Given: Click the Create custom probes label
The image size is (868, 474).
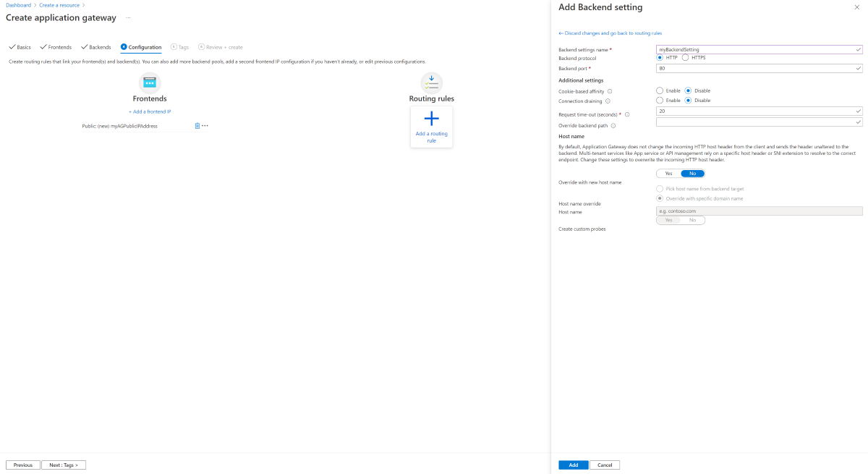Looking at the screenshot, I should pos(582,229).
